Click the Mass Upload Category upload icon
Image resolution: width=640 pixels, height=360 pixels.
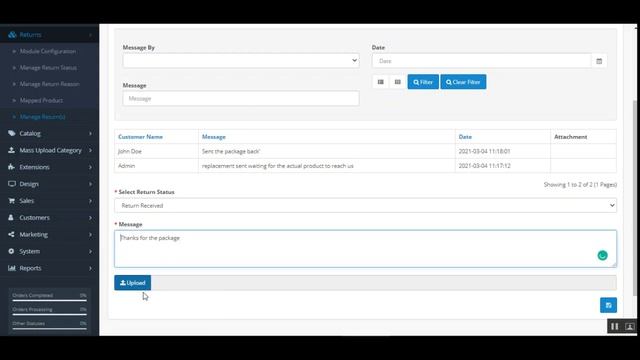11,150
